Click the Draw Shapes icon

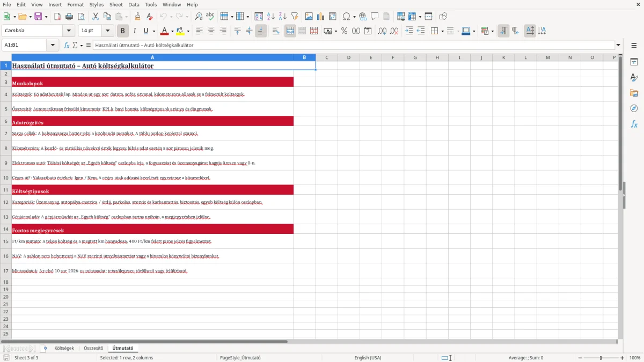pos(443,17)
